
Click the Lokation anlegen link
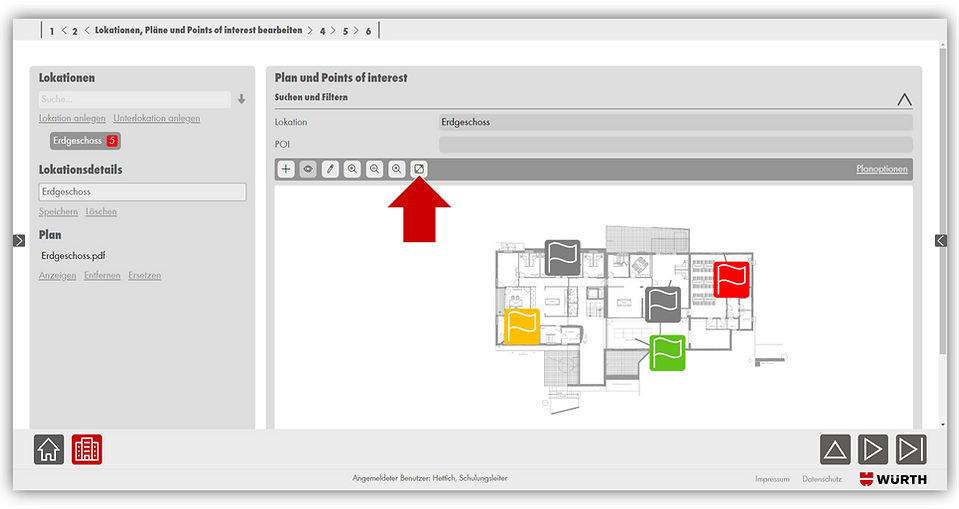[72, 119]
